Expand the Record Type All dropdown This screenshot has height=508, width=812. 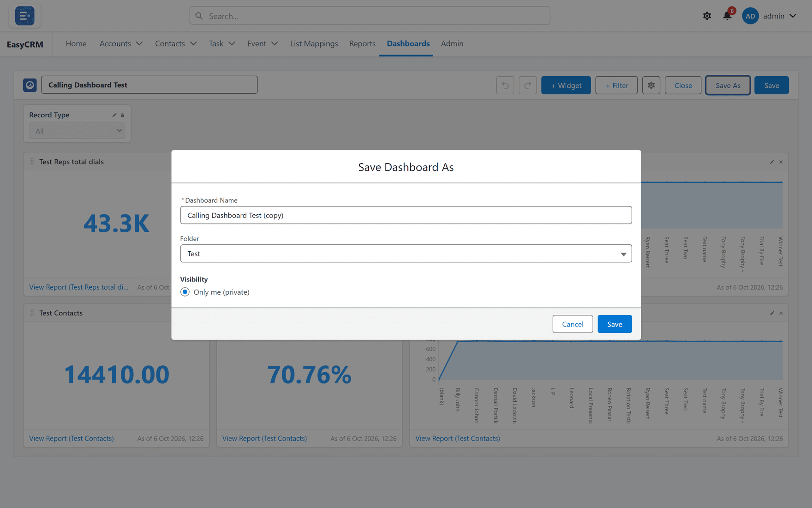click(77, 131)
